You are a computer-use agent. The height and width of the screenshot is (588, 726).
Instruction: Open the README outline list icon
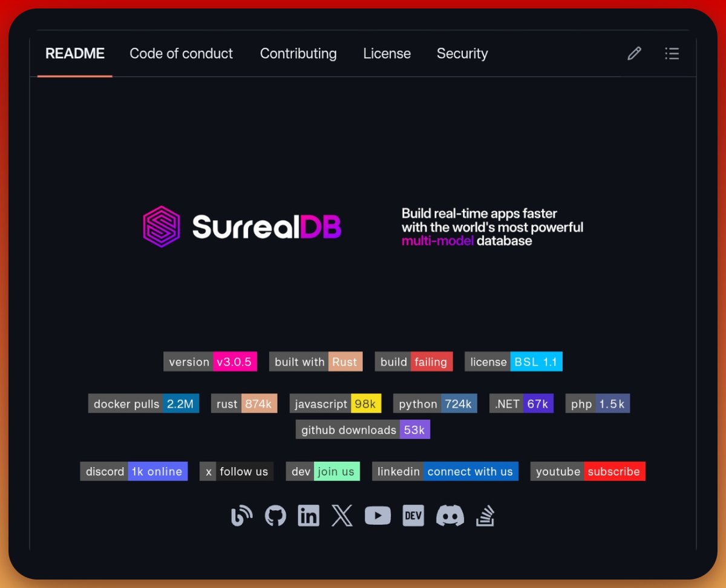[672, 54]
